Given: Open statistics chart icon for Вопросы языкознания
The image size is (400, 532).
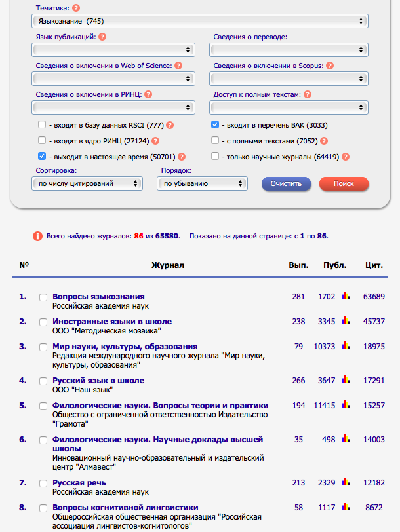Looking at the screenshot, I should click(346, 296).
